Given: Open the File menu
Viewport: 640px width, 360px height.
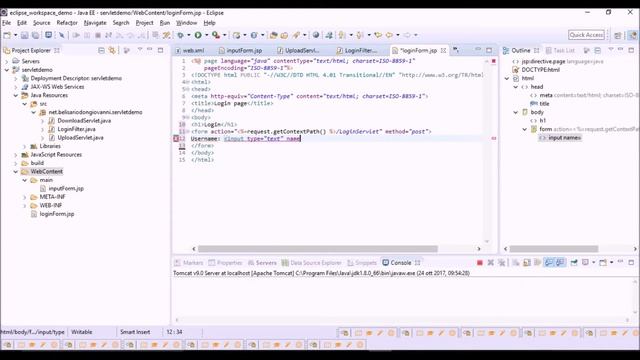Looking at the screenshot, I should click(x=7, y=23).
